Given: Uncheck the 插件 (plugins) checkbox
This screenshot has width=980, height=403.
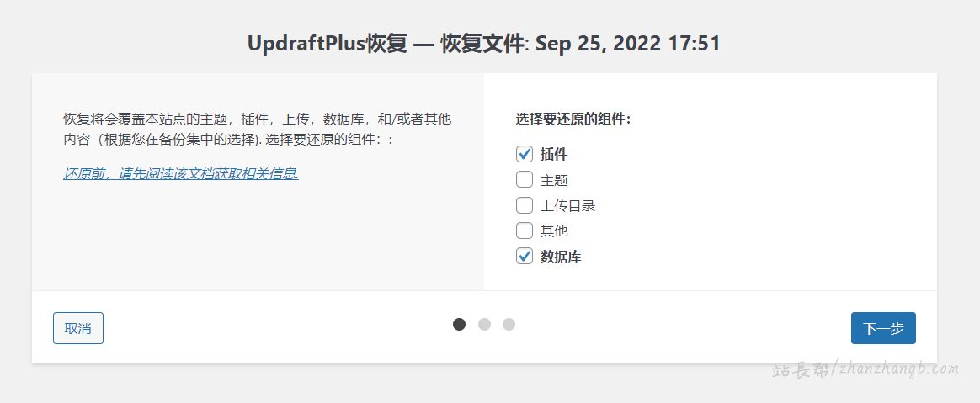Looking at the screenshot, I should coord(525,154).
